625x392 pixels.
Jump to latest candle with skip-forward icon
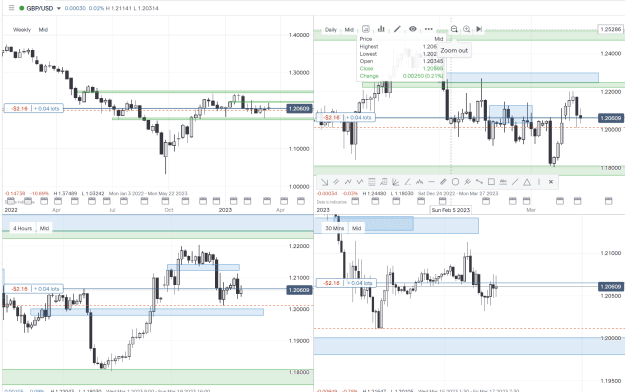pyautogui.click(x=479, y=29)
